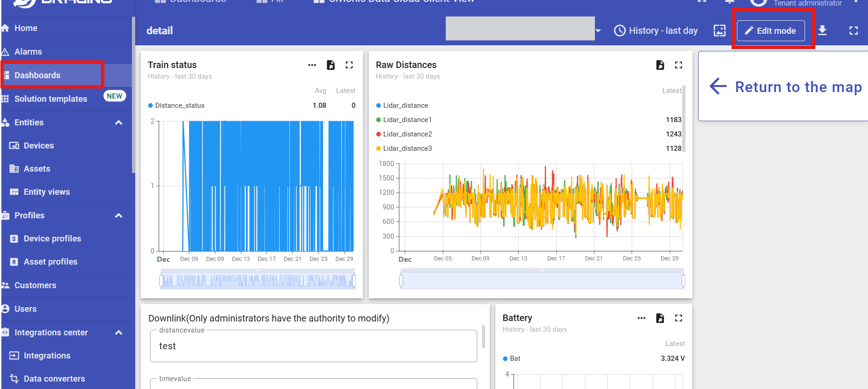Image resolution: width=868 pixels, height=389 pixels.
Task: Toggle Lidar_distance2 series visibility
Action: [x=407, y=134]
